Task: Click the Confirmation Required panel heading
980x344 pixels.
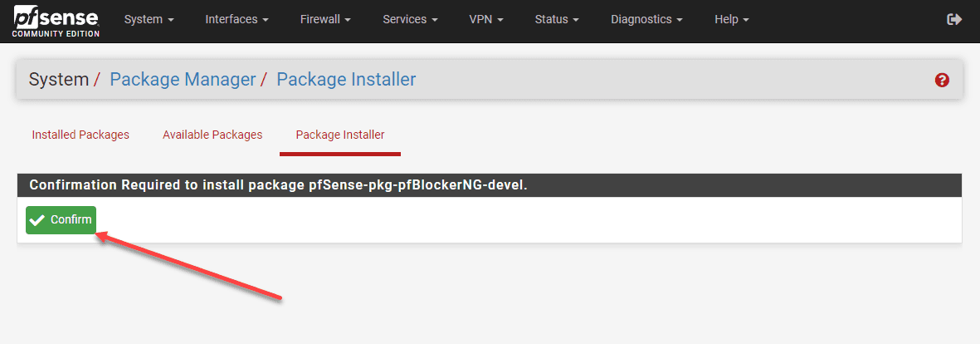Action: click(278, 185)
